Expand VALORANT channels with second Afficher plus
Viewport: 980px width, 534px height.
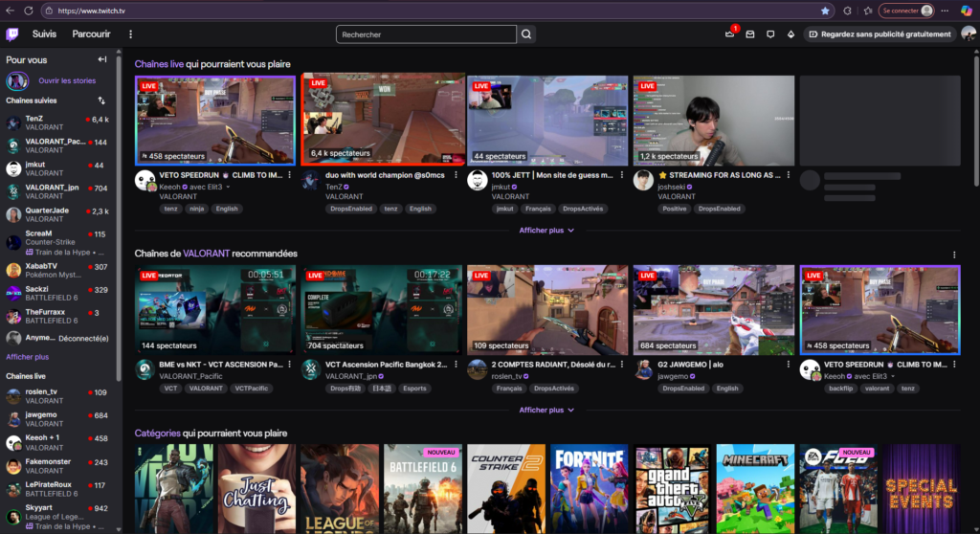pyautogui.click(x=546, y=411)
